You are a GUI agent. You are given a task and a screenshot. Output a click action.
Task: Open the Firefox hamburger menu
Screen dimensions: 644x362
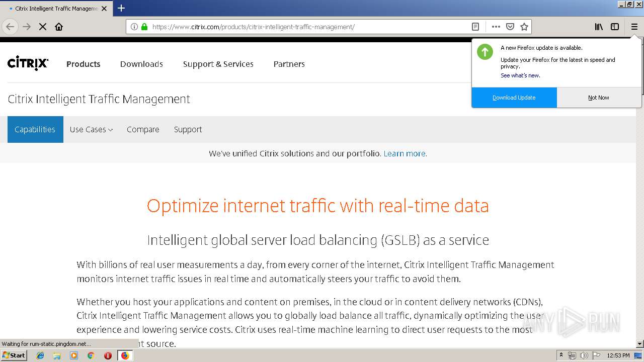click(x=634, y=27)
